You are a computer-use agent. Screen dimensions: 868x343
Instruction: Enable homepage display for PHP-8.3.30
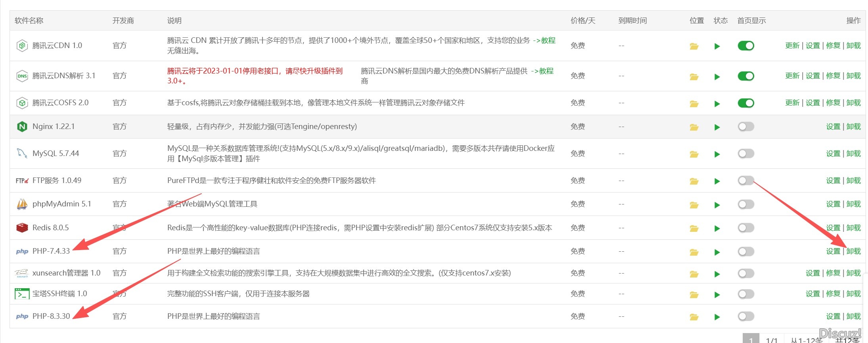[x=746, y=316]
